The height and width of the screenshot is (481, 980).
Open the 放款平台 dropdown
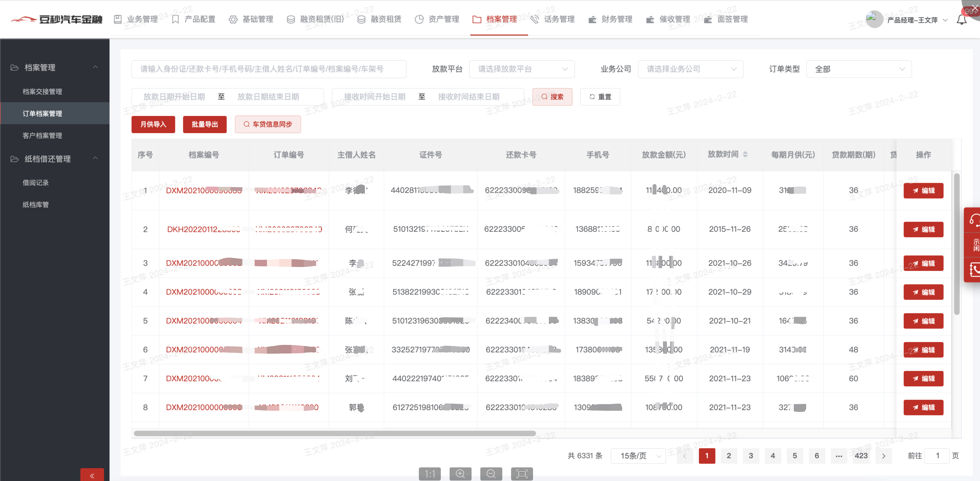[x=522, y=69]
